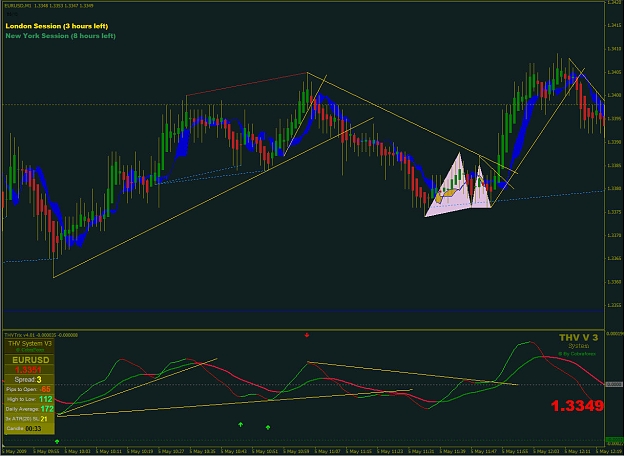Click the horizontal dark blue support line

(x=303, y=310)
